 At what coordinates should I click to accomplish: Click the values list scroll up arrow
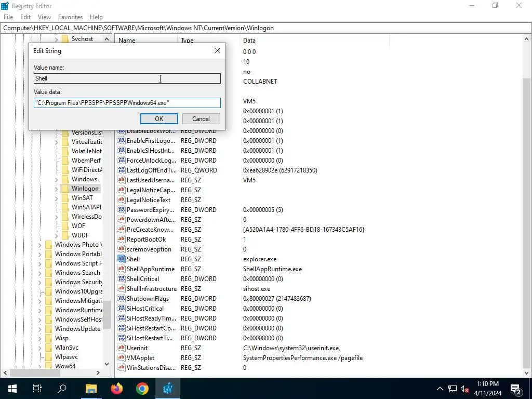[526, 39]
